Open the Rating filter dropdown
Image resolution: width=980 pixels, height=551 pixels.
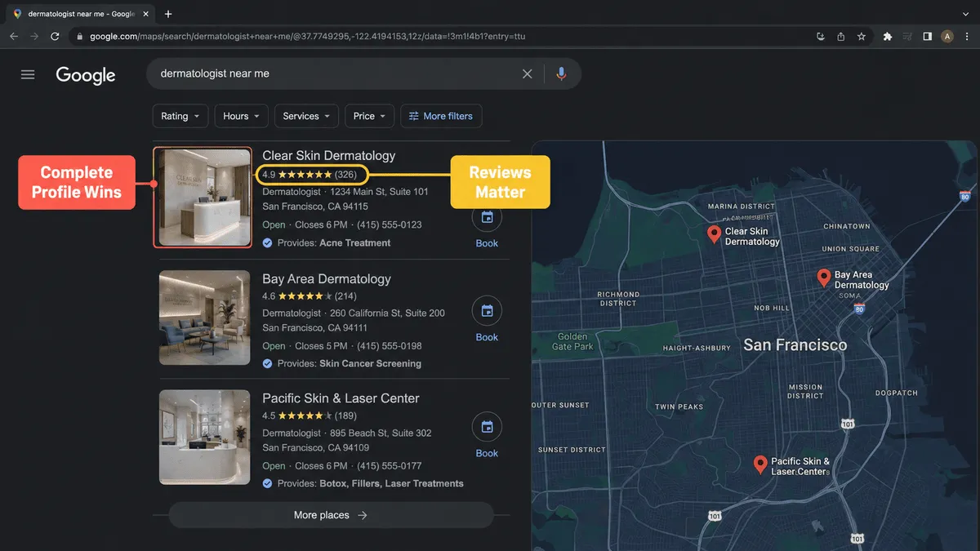click(x=180, y=116)
